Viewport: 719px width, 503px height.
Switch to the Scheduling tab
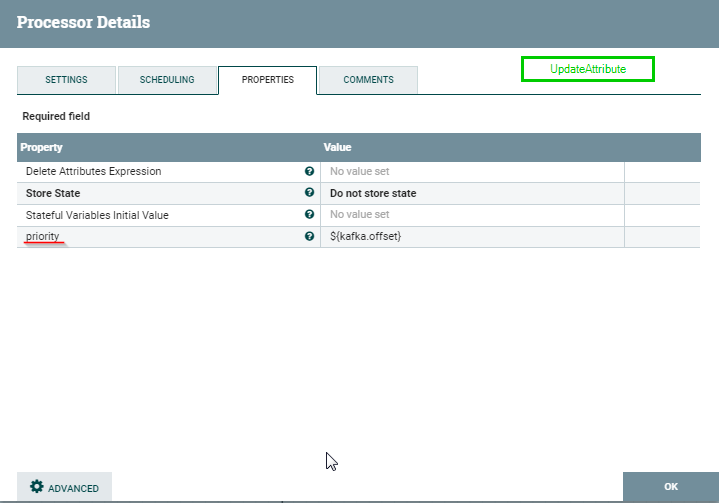click(x=167, y=80)
